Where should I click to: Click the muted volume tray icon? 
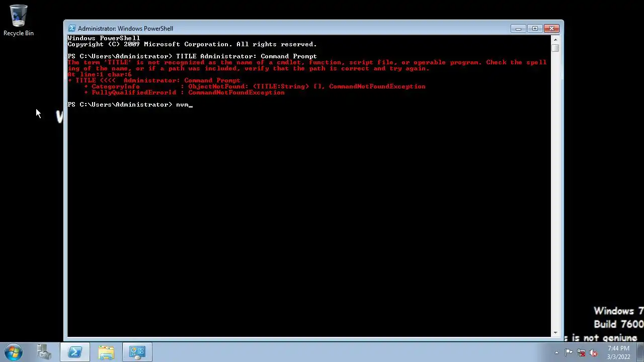tap(593, 352)
